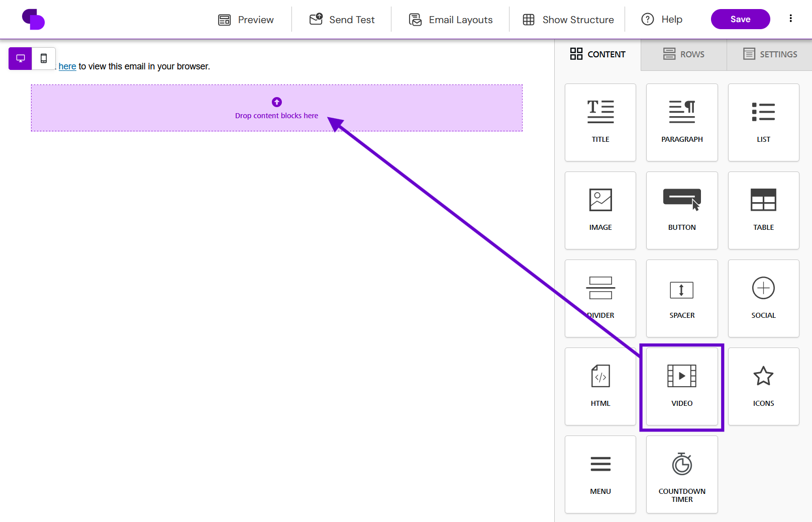Select the Menu content block
This screenshot has height=522, width=812.
pos(600,474)
